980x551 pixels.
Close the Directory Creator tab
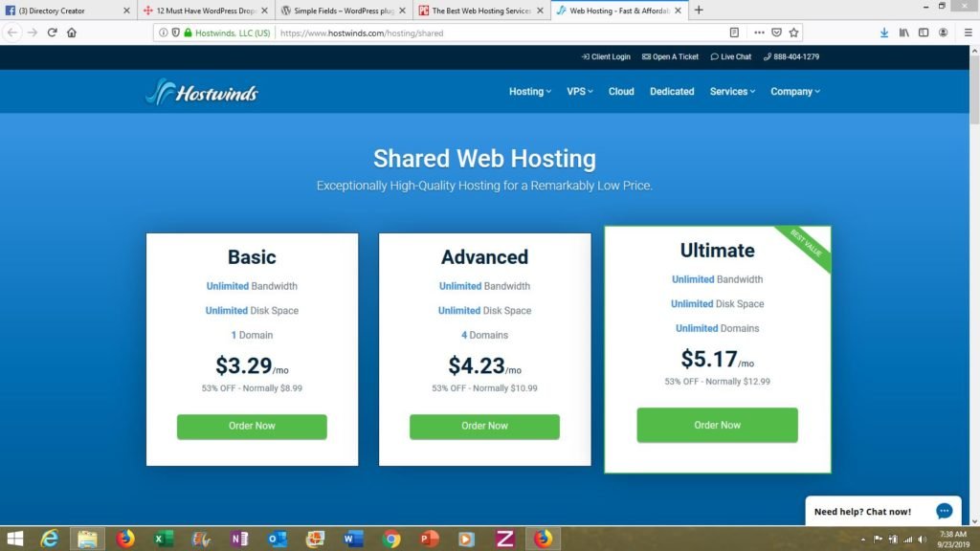[126, 11]
